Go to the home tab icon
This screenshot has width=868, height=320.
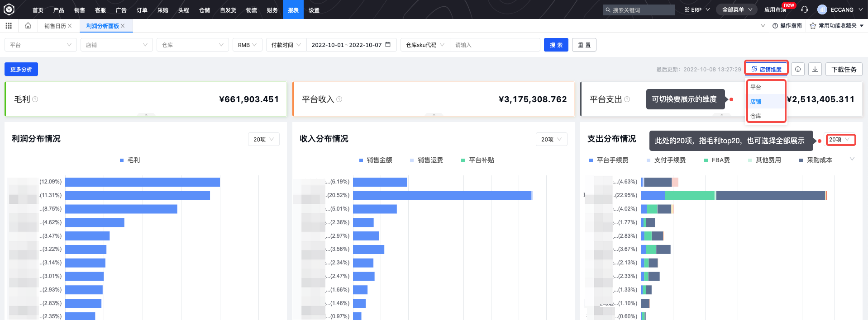28,26
